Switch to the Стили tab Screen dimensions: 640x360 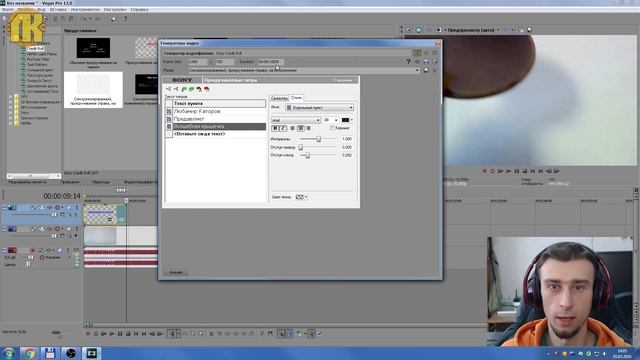pyautogui.click(x=296, y=98)
